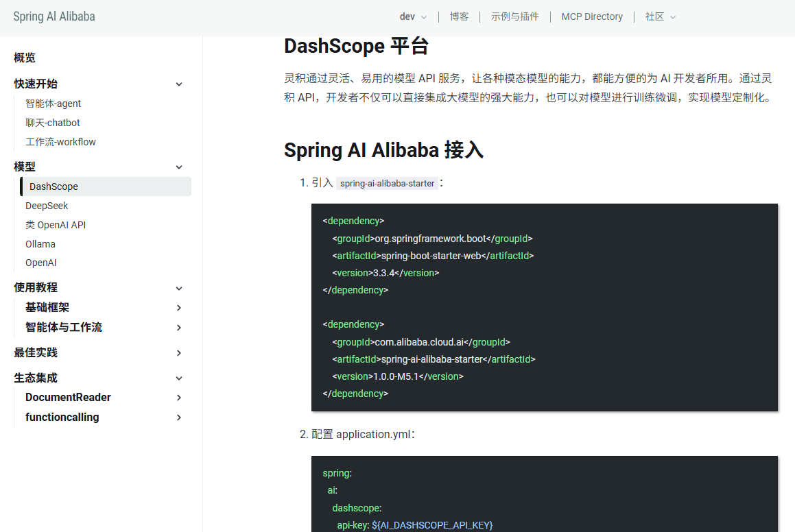This screenshot has width=795, height=532.
Task: Click the version 1.0.0-M5.1 line
Action: [398, 377]
